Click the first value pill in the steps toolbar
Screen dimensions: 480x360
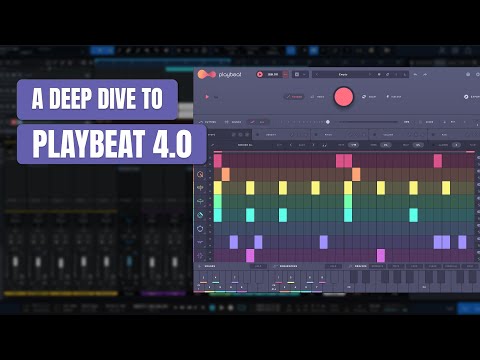pyautogui.click(x=353, y=145)
